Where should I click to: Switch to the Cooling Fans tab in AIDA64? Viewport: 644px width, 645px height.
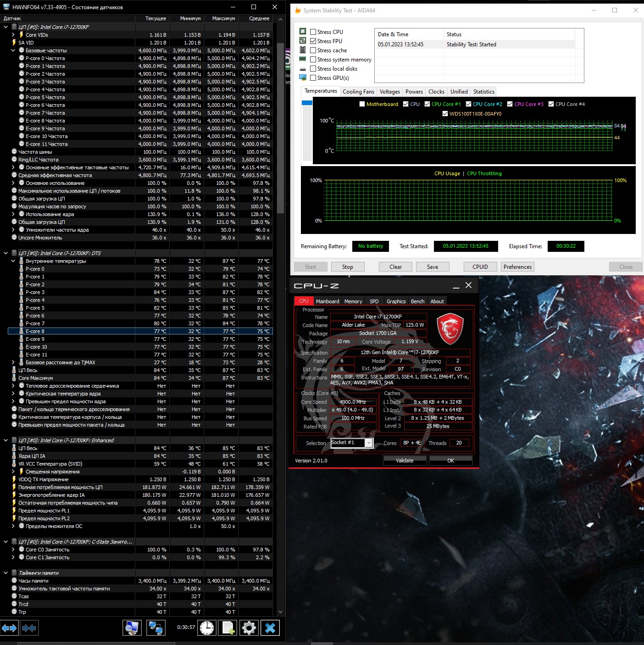click(358, 92)
